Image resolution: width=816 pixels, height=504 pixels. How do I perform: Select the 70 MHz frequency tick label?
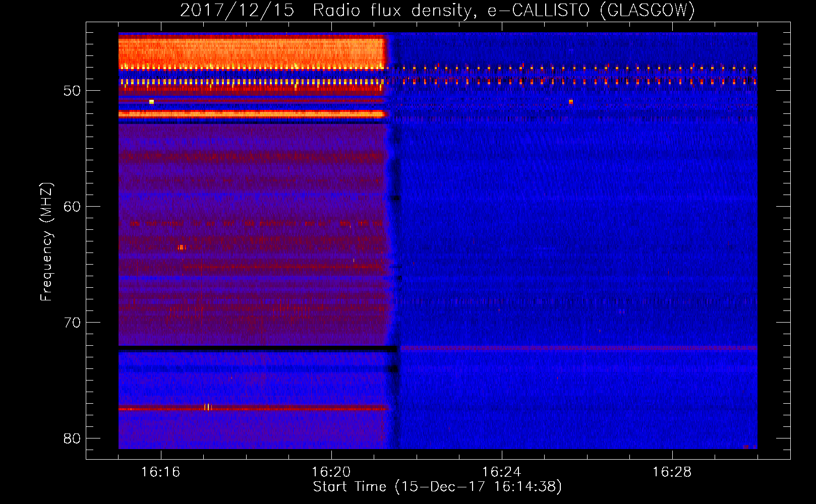click(x=72, y=323)
